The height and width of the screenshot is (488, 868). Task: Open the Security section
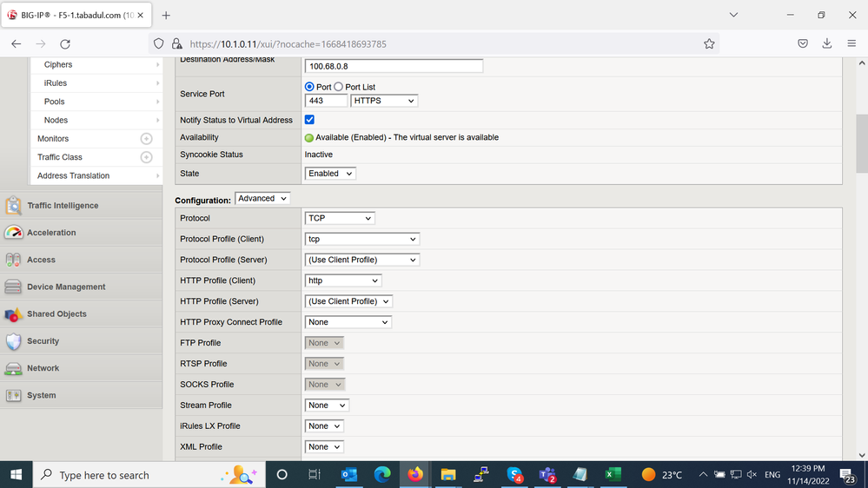coord(43,341)
